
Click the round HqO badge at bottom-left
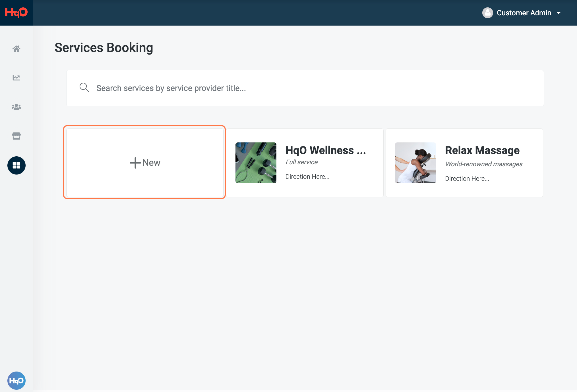point(16,380)
